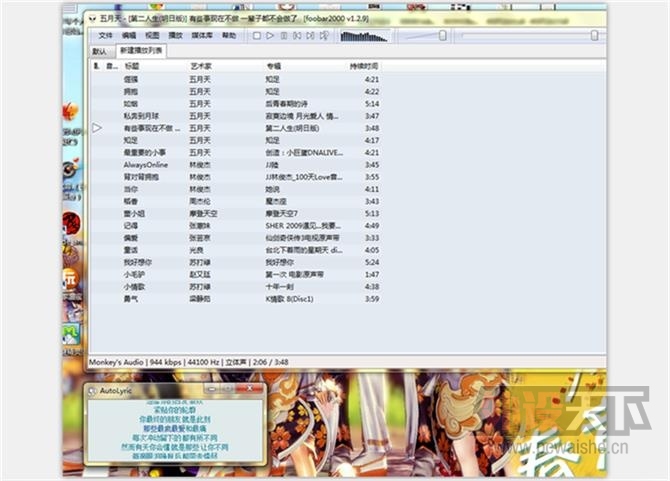
Task: Click the Stop playback button
Action: [257, 36]
